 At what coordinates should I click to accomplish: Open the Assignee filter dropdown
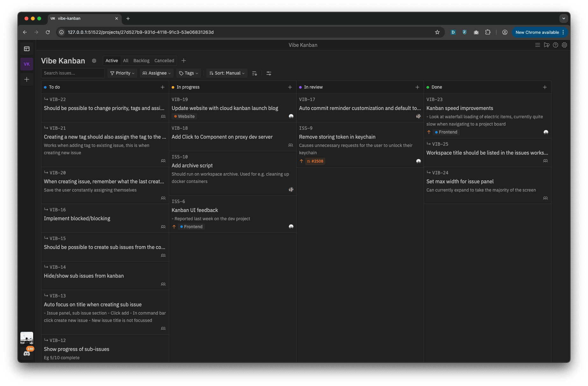click(x=156, y=73)
